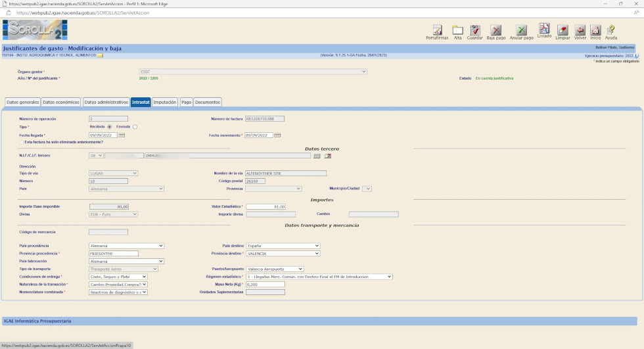
Task: Click the Alta folder icon
Action: tap(457, 30)
